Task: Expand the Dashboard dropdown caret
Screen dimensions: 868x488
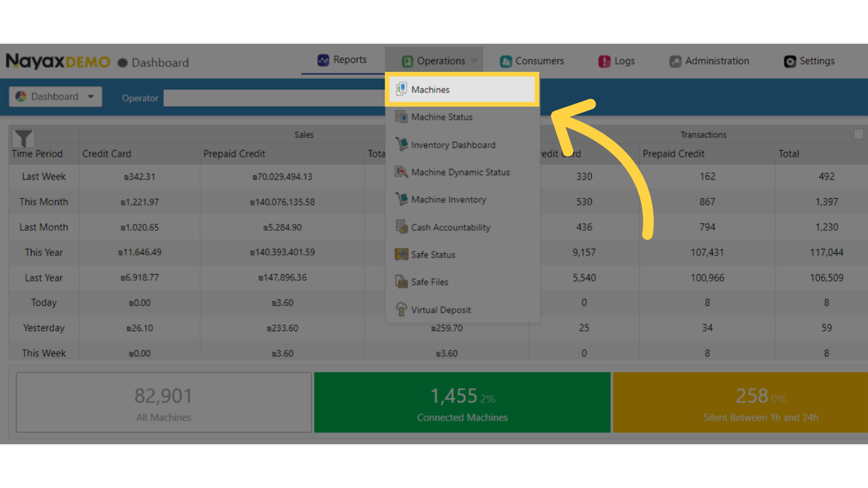Action: [91, 96]
